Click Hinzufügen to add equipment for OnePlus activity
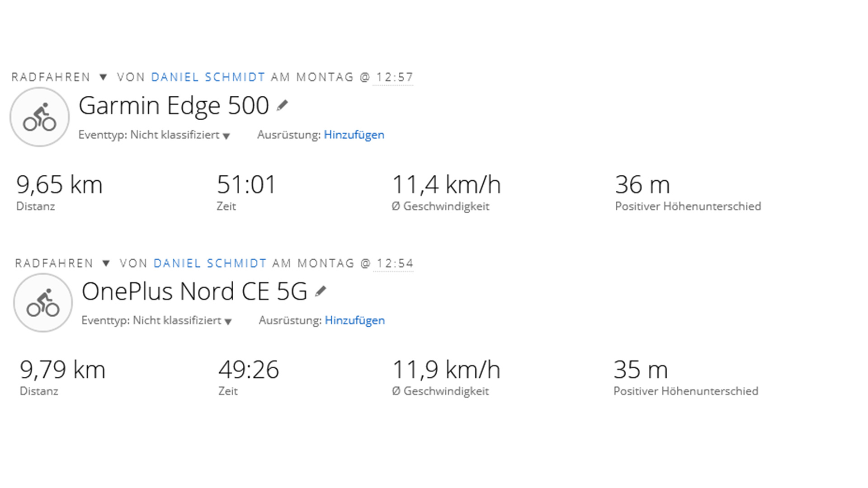This screenshot has width=868, height=488. click(355, 320)
